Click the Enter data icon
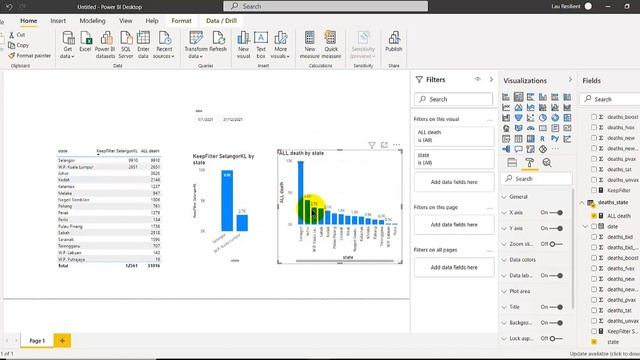The image size is (640, 360). (x=143, y=38)
